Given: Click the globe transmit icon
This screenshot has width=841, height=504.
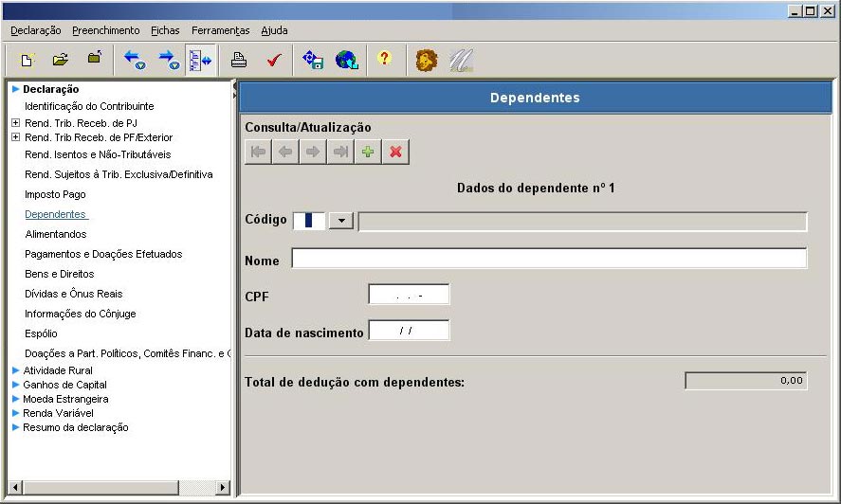Looking at the screenshot, I should click(347, 60).
